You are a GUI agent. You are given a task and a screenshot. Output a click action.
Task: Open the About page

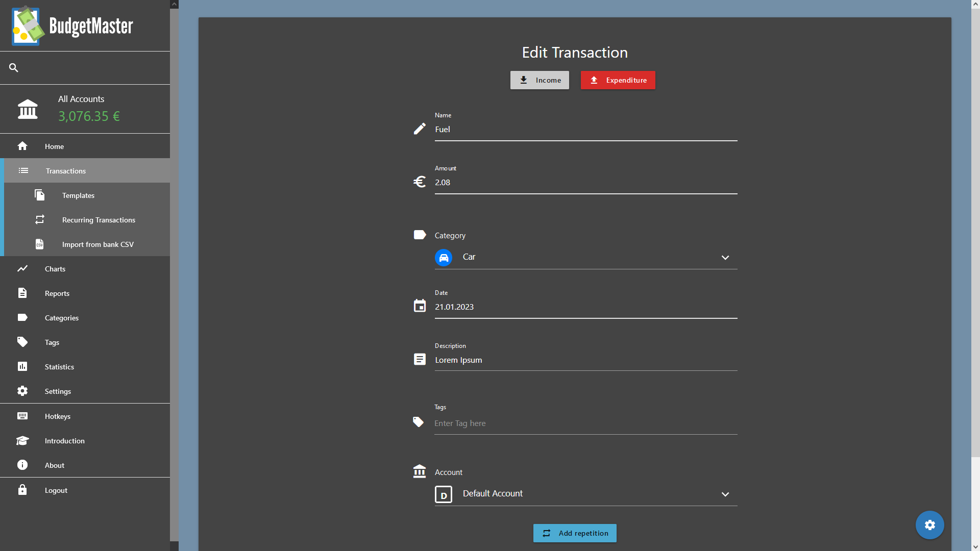(x=85, y=465)
